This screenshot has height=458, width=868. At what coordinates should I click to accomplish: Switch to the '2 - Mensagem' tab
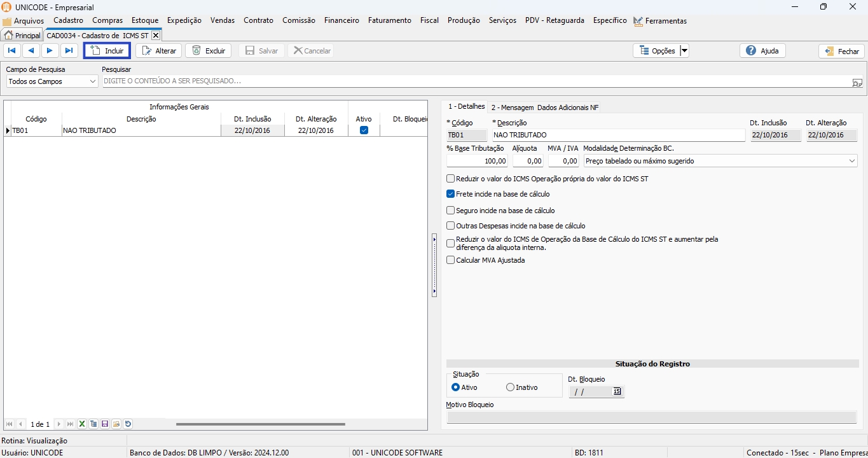pyautogui.click(x=512, y=108)
